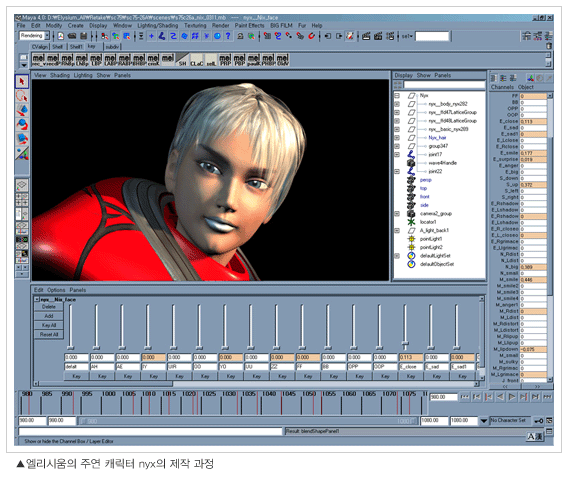Click the play backwards button
568x478 pixels.
pos(500,397)
